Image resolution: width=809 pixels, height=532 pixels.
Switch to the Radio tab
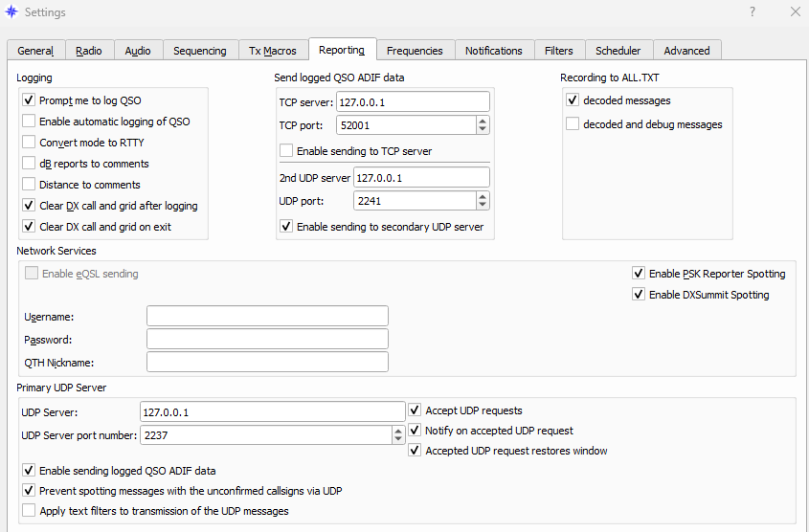pos(89,51)
